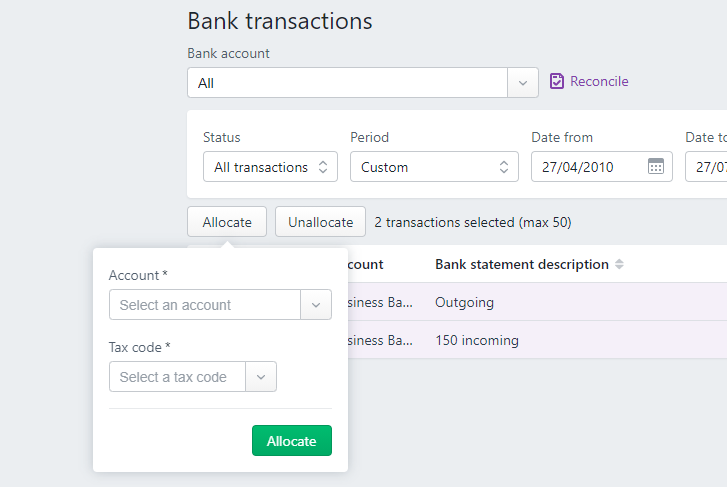Click the Allocate toolbar button
The height and width of the screenshot is (487, 727).
(x=227, y=222)
